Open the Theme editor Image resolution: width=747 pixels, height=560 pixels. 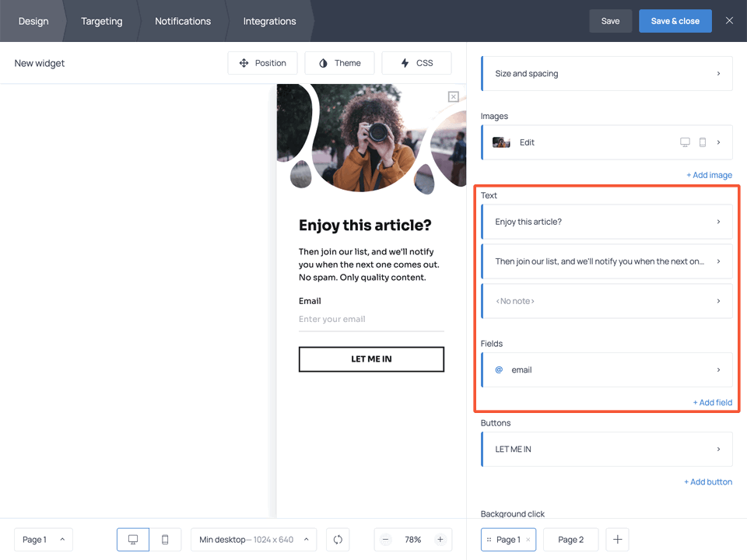point(339,63)
